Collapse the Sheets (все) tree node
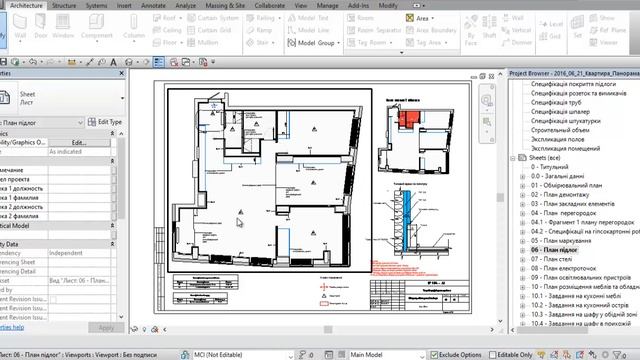The width and height of the screenshot is (640, 360). 513,158
